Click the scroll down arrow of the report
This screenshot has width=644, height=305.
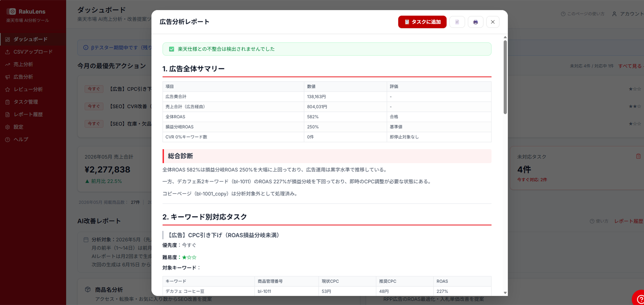point(505,293)
